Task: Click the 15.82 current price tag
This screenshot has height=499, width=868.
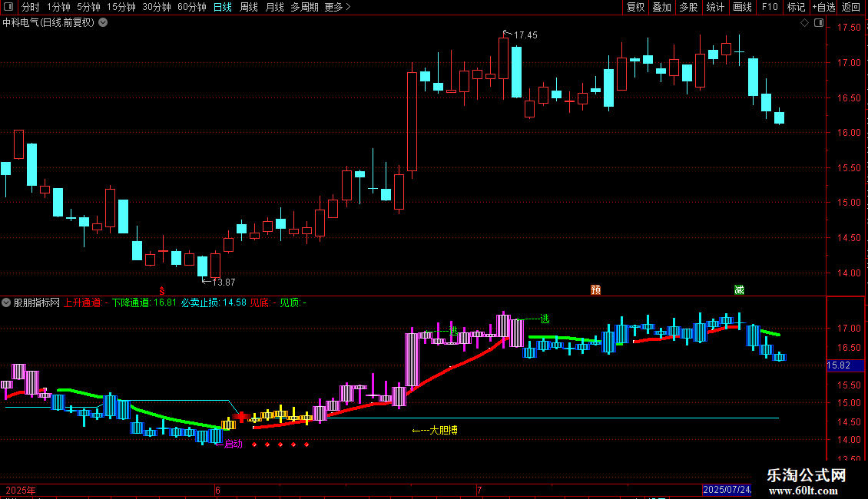Action: [839, 365]
